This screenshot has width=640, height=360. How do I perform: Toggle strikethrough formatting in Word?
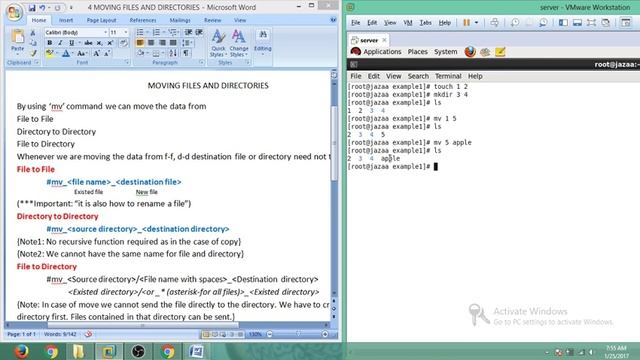[x=88, y=43]
